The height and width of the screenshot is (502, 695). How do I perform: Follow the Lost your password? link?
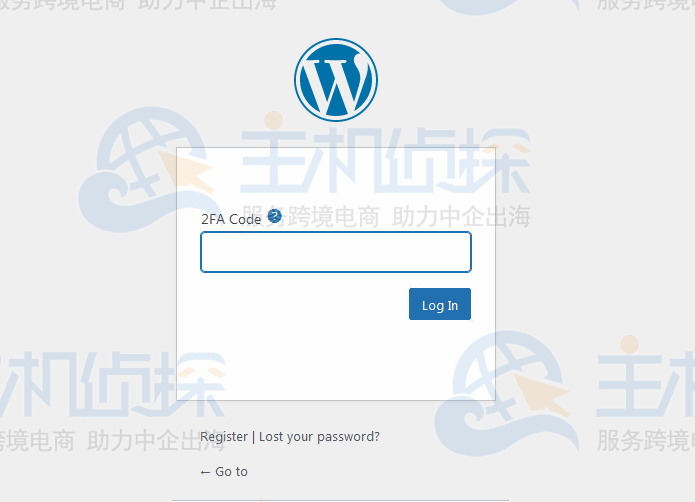[x=319, y=437]
